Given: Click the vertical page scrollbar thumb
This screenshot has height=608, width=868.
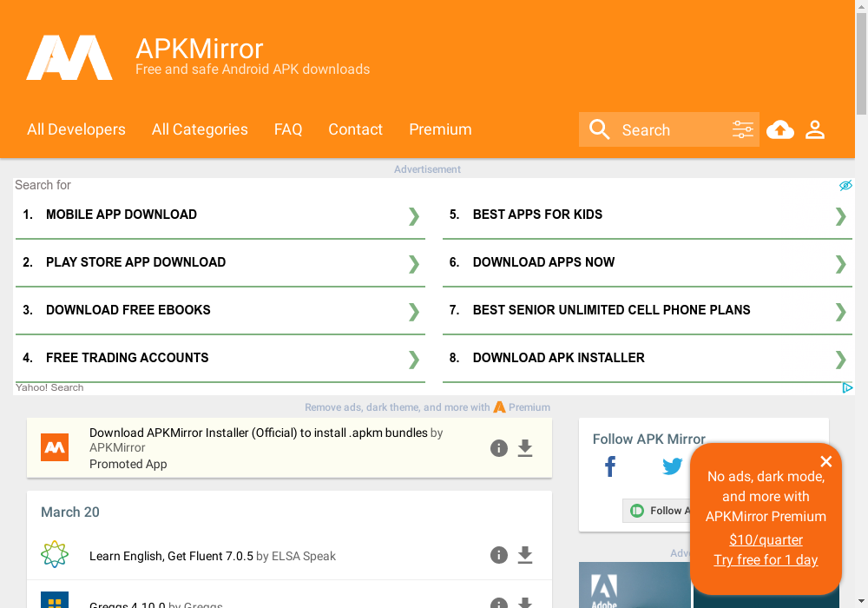Looking at the screenshot, I should (861, 63).
